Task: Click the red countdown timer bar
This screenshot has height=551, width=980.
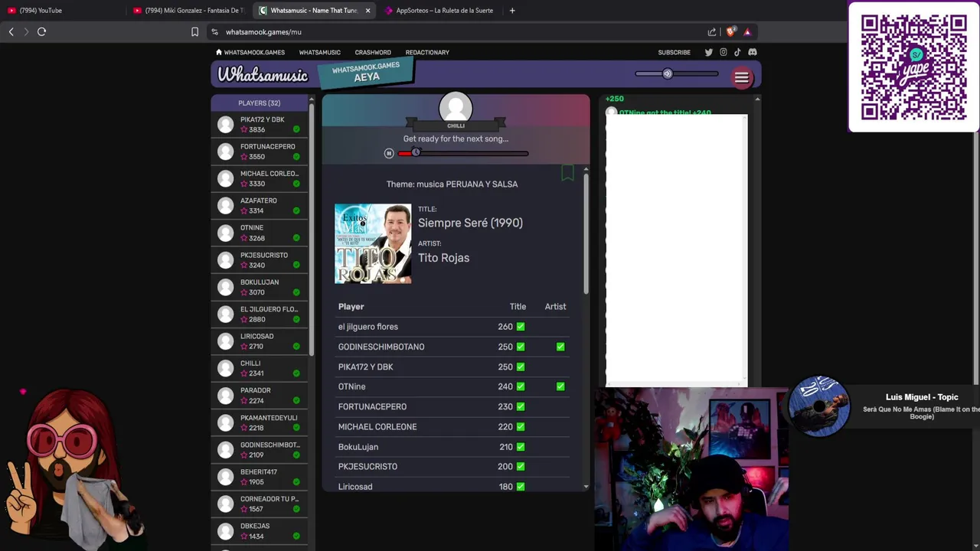Action: tap(462, 153)
